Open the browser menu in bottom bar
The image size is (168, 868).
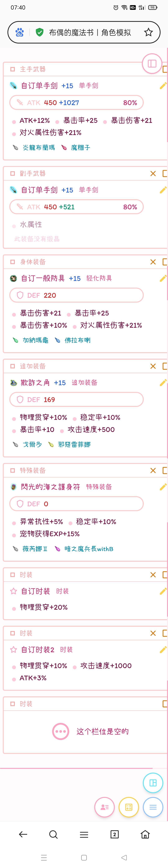[84, 834]
